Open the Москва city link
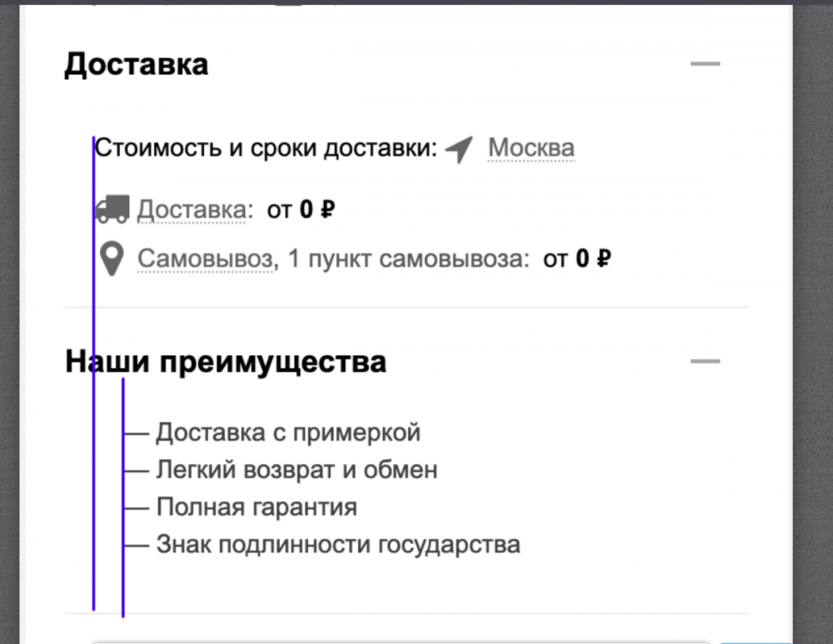Viewport: 833px width, 644px height. point(531,147)
